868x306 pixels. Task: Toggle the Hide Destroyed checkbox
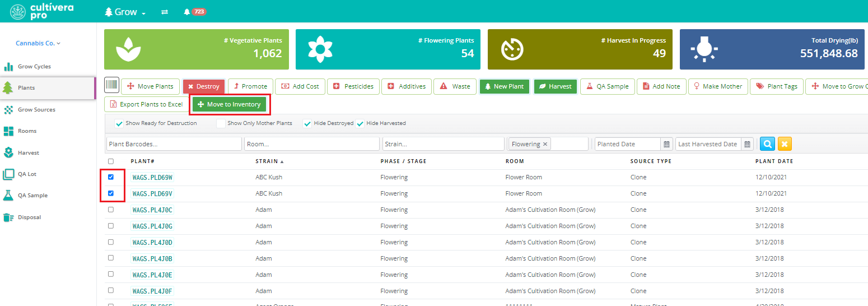307,123
